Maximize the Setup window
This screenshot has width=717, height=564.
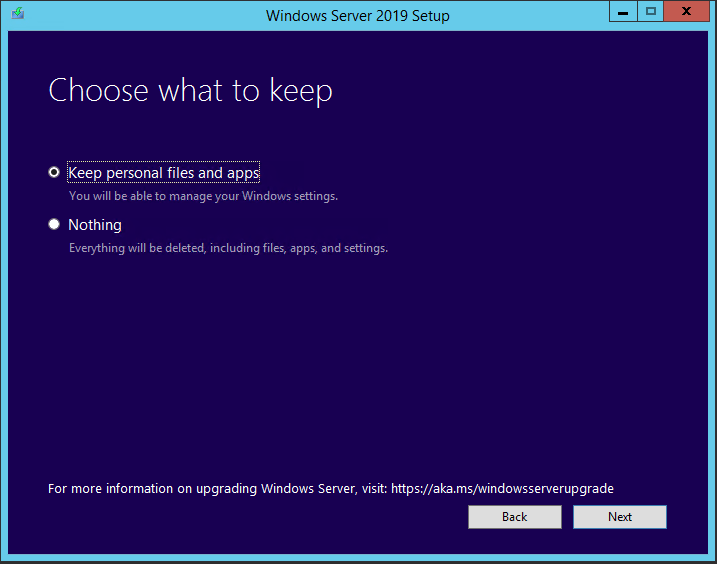tap(651, 12)
